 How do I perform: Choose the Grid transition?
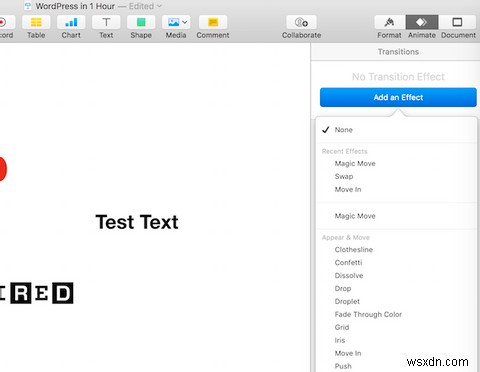[396, 327]
